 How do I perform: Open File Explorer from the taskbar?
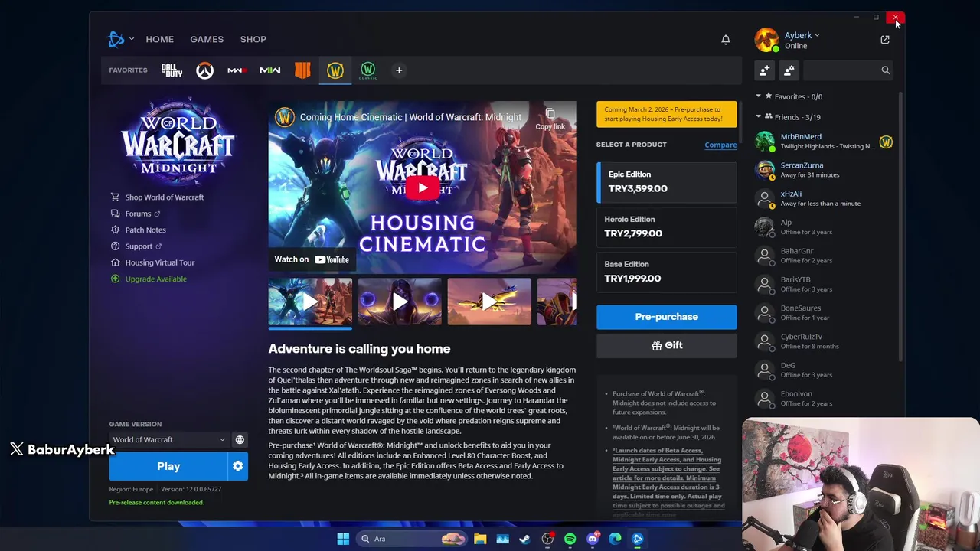[480, 539]
